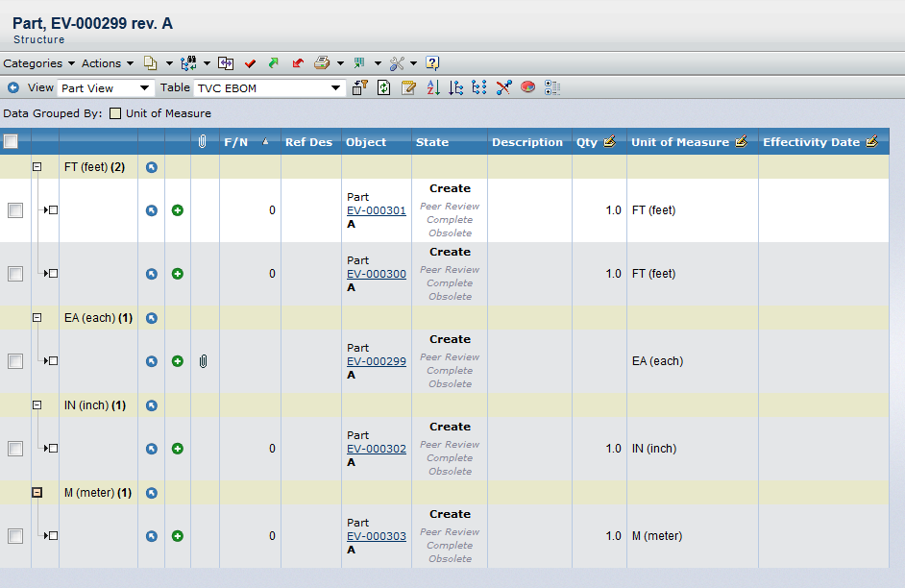Tick the checkbox for row EV-000303
The image size is (905, 588).
(x=15, y=536)
